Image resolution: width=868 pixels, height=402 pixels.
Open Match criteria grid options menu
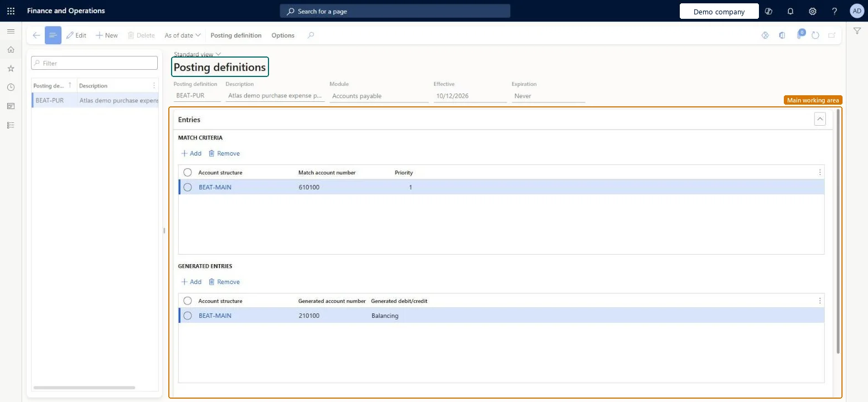point(820,172)
